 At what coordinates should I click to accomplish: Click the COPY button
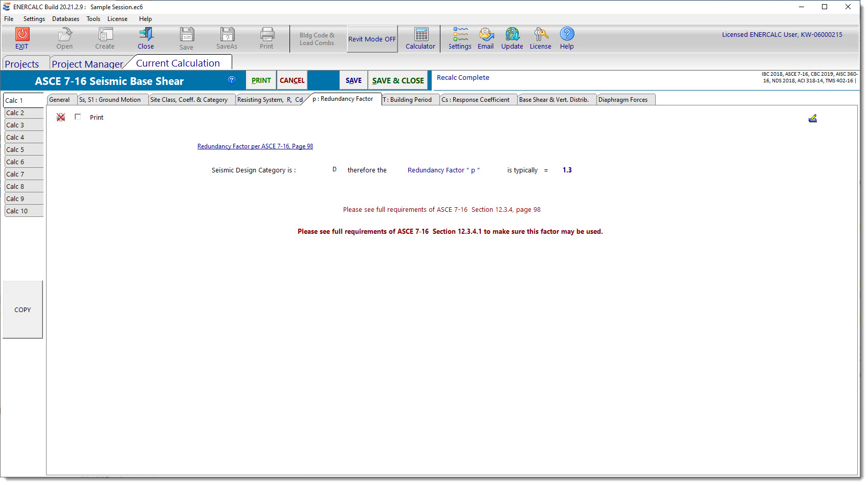coord(23,310)
